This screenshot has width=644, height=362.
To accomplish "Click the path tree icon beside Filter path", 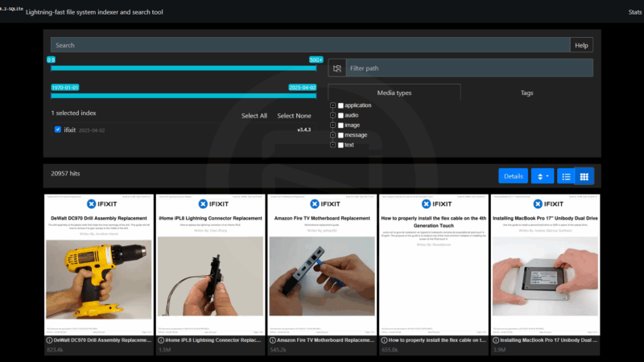I will [x=336, y=68].
